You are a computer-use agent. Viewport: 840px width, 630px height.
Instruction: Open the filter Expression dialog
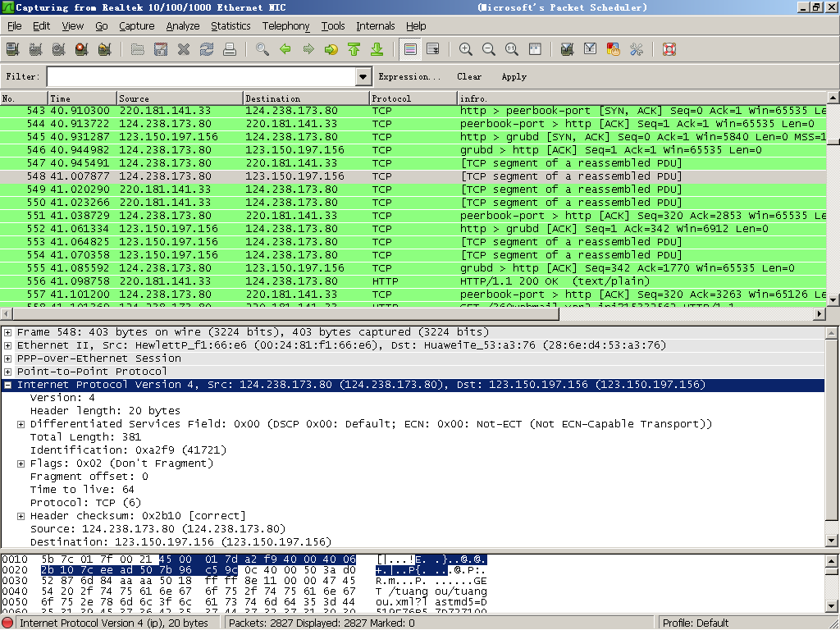tap(409, 76)
